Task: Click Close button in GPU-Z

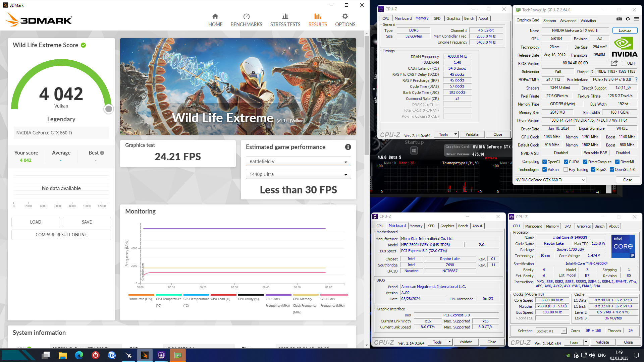Action: [x=627, y=180]
